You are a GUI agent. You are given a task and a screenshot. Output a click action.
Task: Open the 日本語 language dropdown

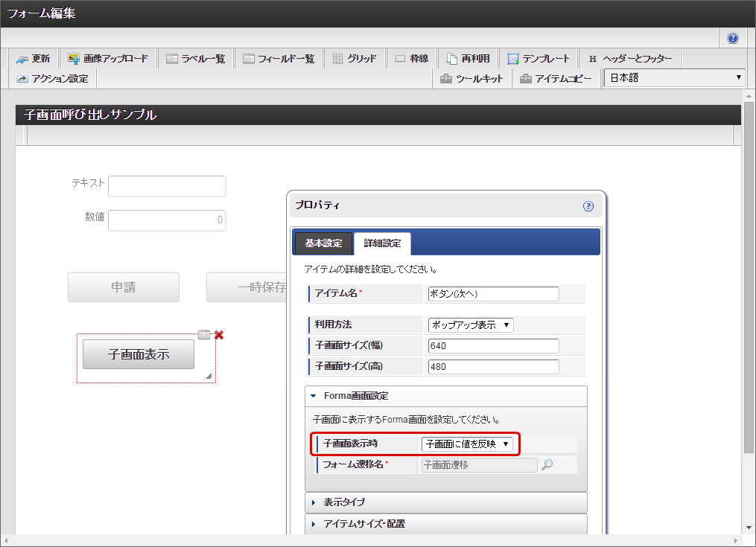(x=674, y=77)
